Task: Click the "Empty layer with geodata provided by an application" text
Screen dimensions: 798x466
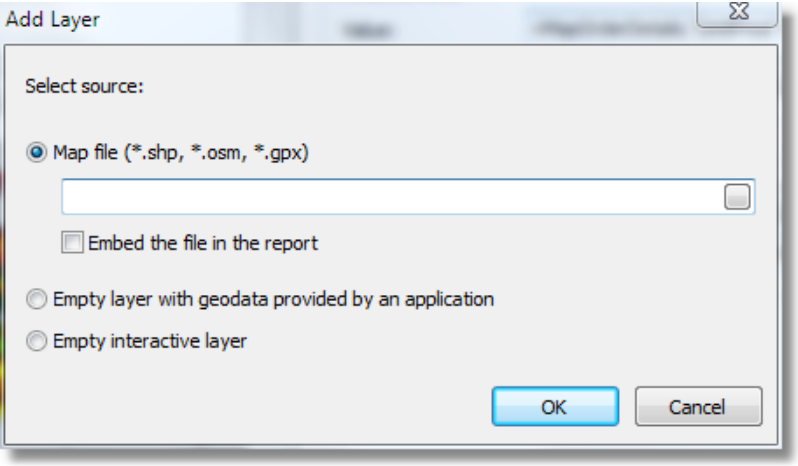Action: point(274,299)
